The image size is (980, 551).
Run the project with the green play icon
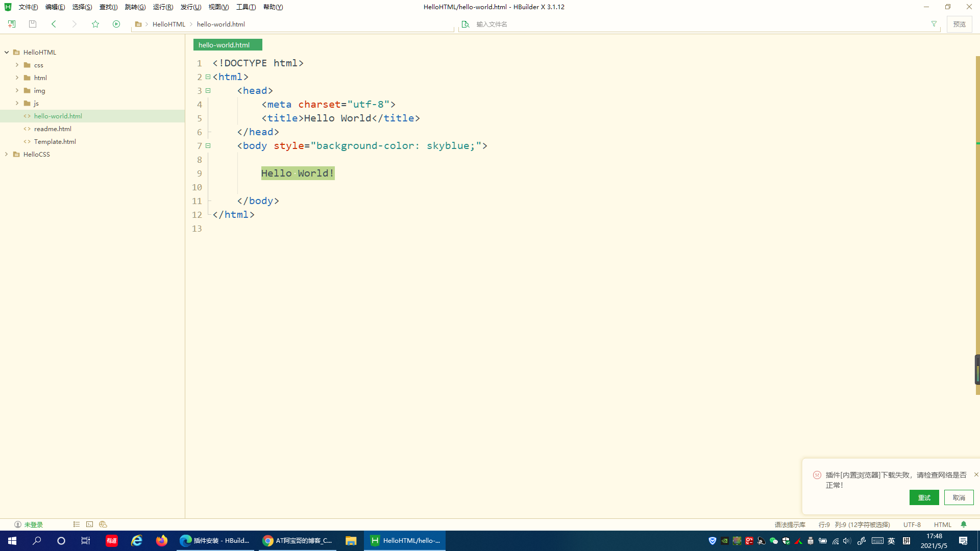116,23
